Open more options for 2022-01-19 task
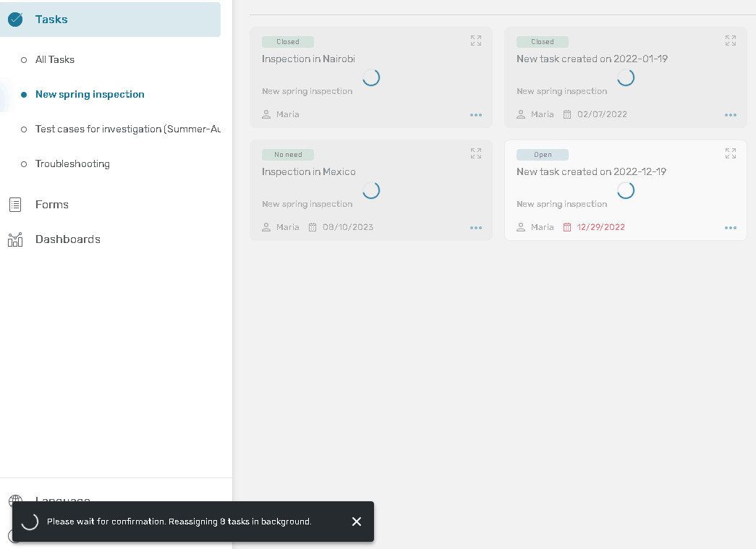This screenshot has width=756, height=549. coord(730,115)
